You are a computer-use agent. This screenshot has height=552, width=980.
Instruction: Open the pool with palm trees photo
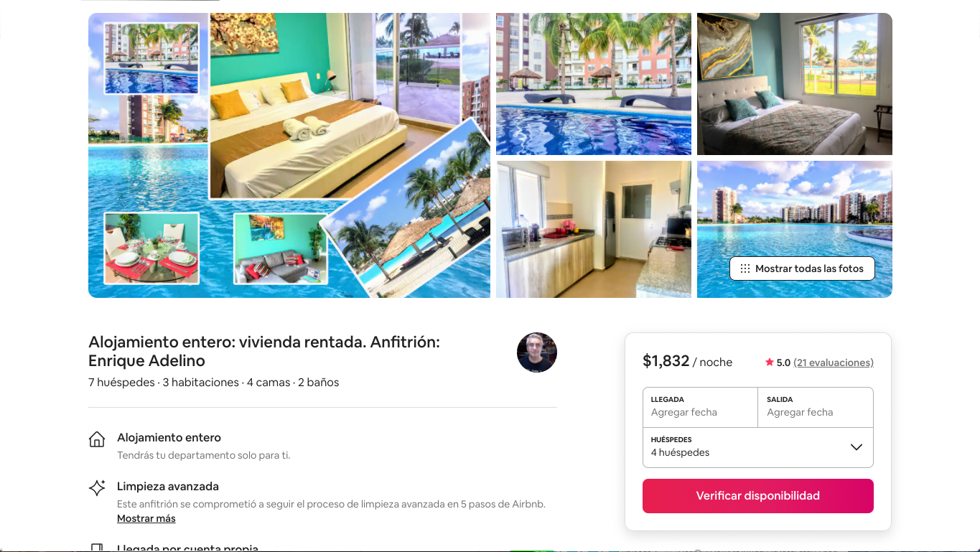(x=594, y=84)
